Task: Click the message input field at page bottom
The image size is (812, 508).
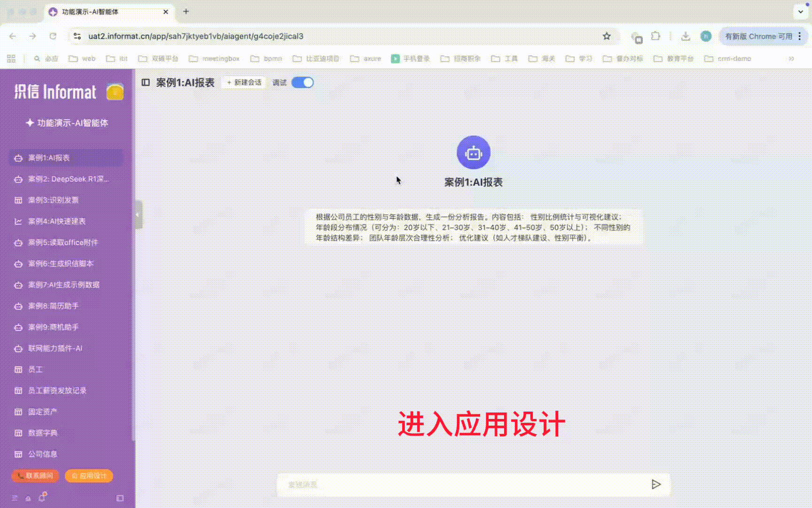Action: click(470, 484)
